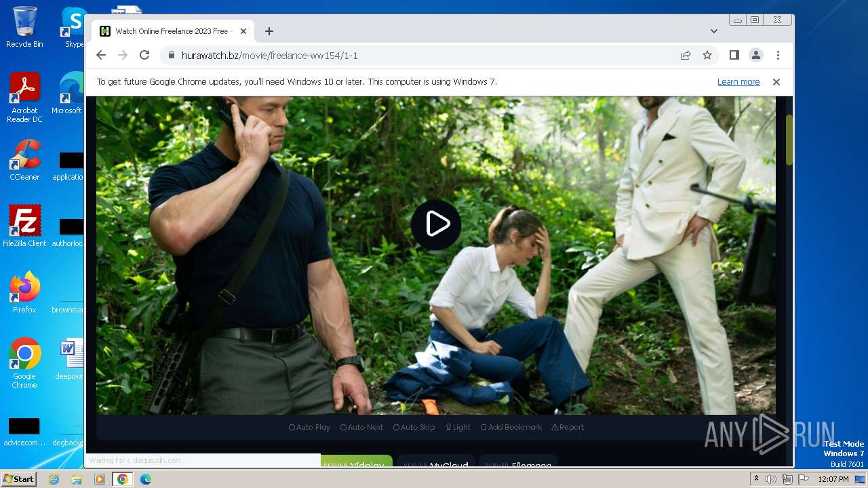Open Chrome three-dot menu
This screenshot has width=868, height=488.
(778, 56)
